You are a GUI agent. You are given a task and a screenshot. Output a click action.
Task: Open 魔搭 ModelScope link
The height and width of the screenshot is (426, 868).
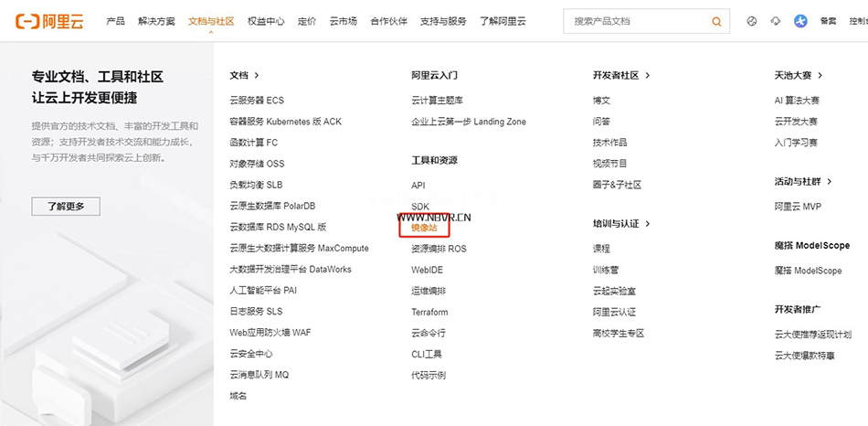[808, 271]
